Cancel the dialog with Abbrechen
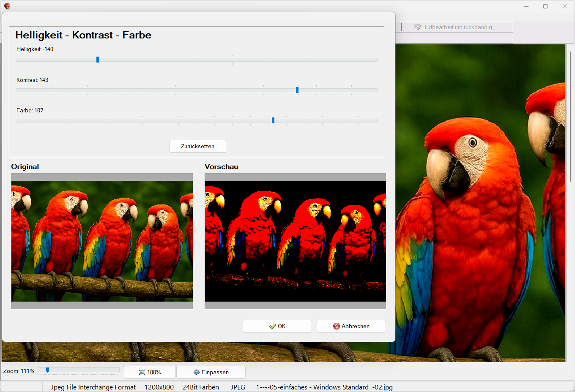Viewport: 575px width, 392px height. pyautogui.click(x=351, y=326)
